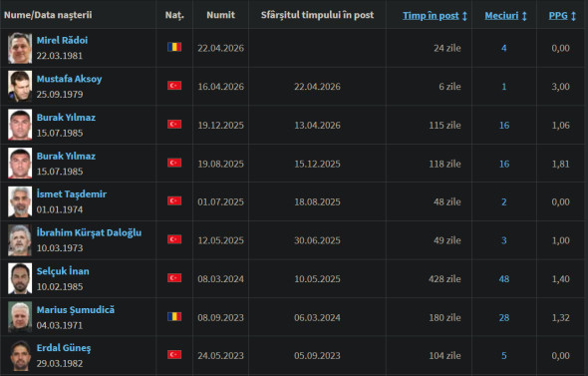Open the 3 matches link for İbrahim Kürşat Daloğlu
Screen dimensions: 588x376
click(504, 240)
